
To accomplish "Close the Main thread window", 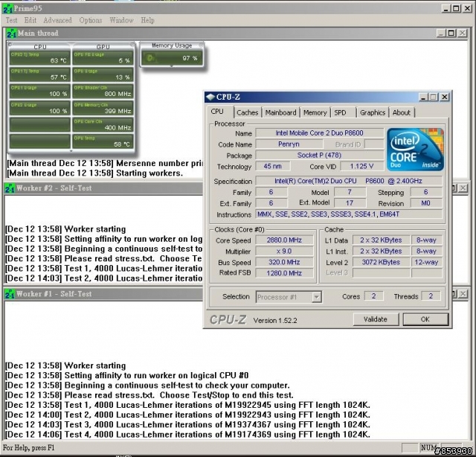I will click(x=463, y=33).
